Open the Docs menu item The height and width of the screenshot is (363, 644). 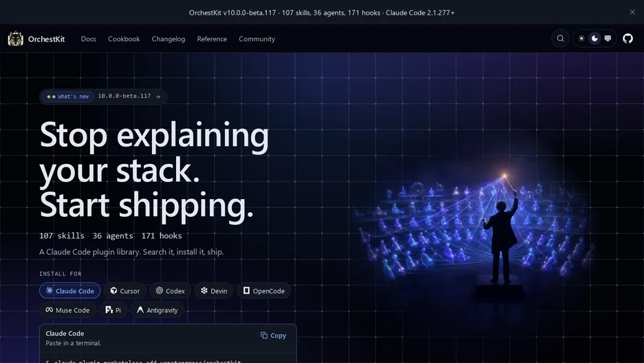[88, 39]
